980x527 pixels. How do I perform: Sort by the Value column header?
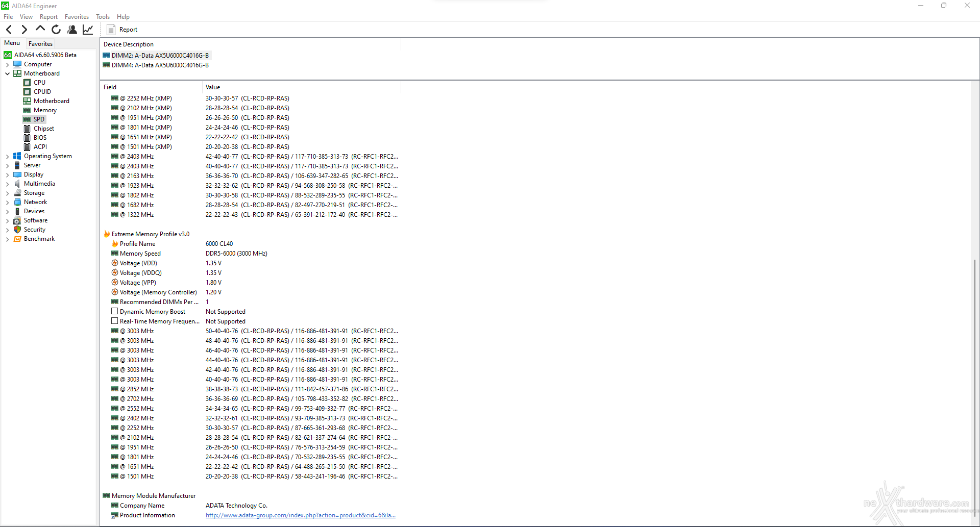click(302, 87)
